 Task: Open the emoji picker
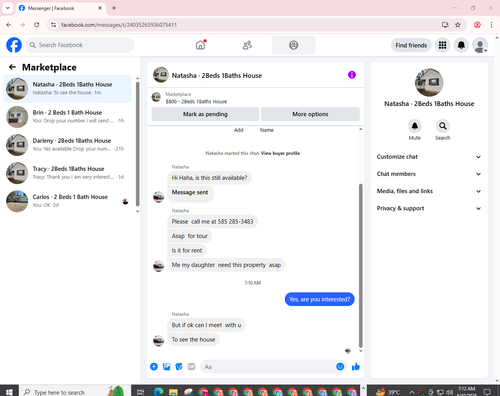[340, 367]
